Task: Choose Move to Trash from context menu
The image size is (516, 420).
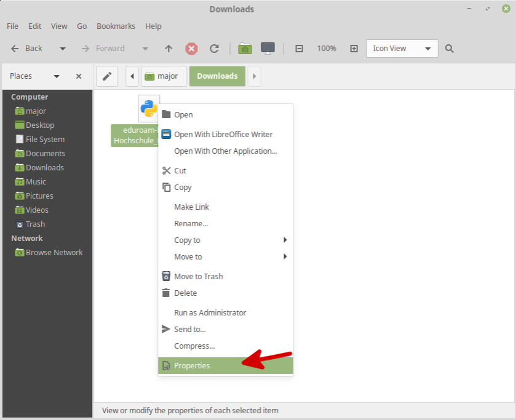Action: [x=198, y=277]
